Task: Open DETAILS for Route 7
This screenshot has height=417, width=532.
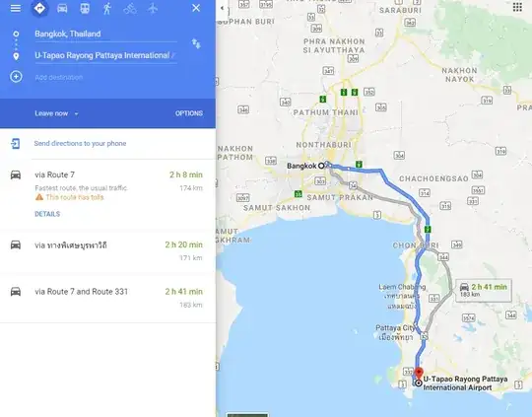Action: (x=47, y=214)
